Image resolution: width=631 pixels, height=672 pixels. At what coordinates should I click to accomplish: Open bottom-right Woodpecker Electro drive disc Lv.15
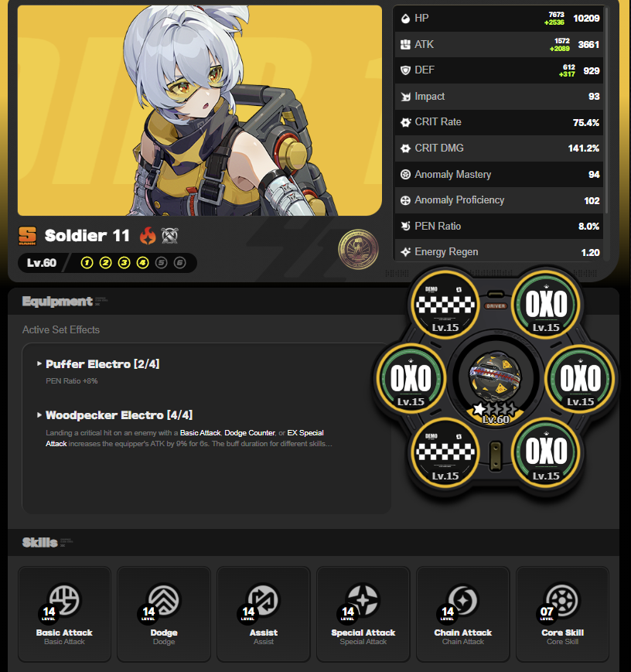coord(546,453)
